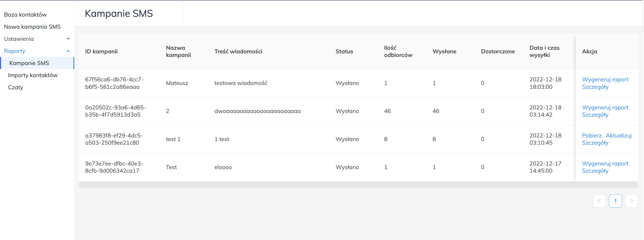
Task: Collapse the Raporty section chevron
Action: coord(68,51)
